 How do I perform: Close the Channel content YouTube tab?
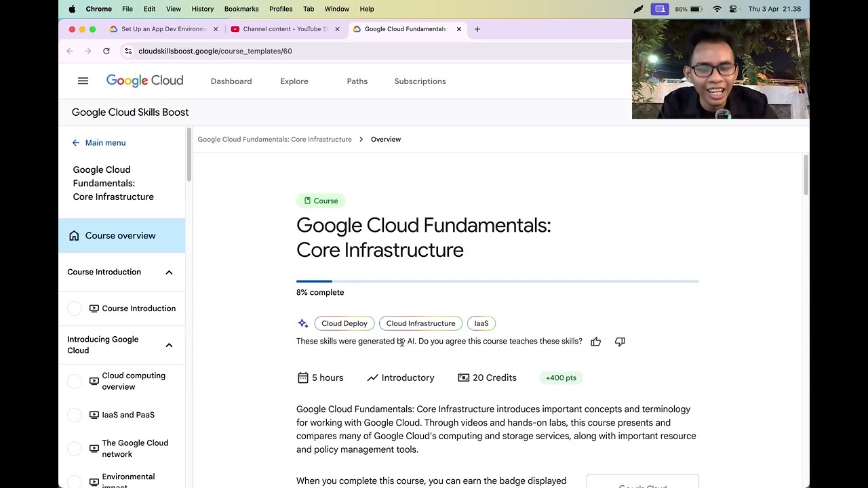click(337, 29)
